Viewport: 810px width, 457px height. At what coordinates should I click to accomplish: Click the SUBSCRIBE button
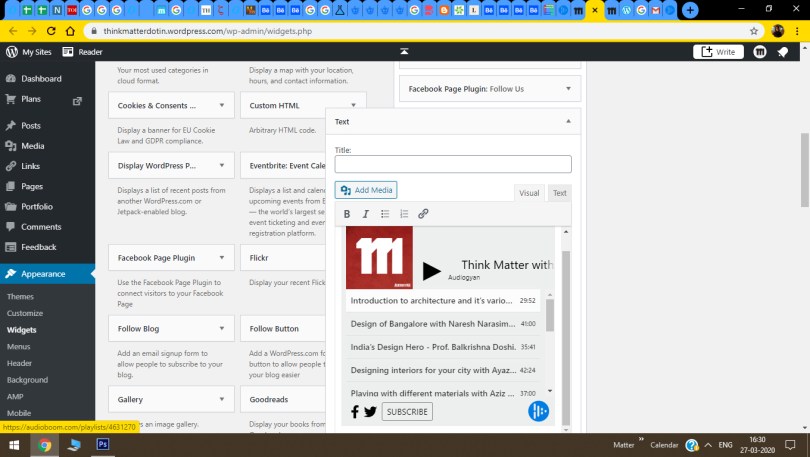coord(407,412)
